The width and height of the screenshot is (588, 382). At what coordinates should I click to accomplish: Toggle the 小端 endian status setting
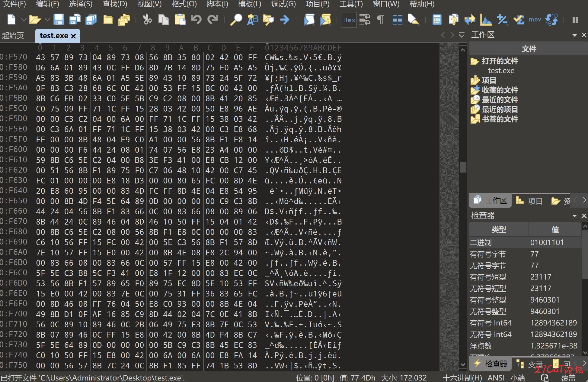point(517,378)
